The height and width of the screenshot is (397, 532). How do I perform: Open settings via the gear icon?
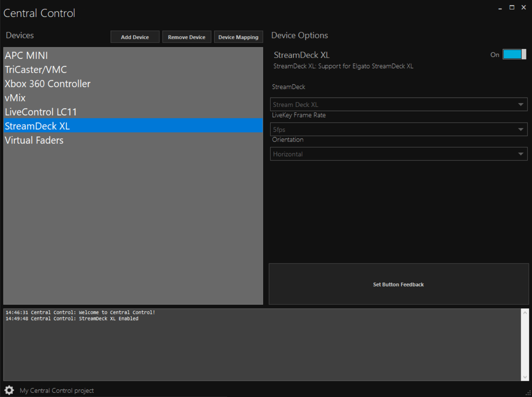(x=9, y=390)
